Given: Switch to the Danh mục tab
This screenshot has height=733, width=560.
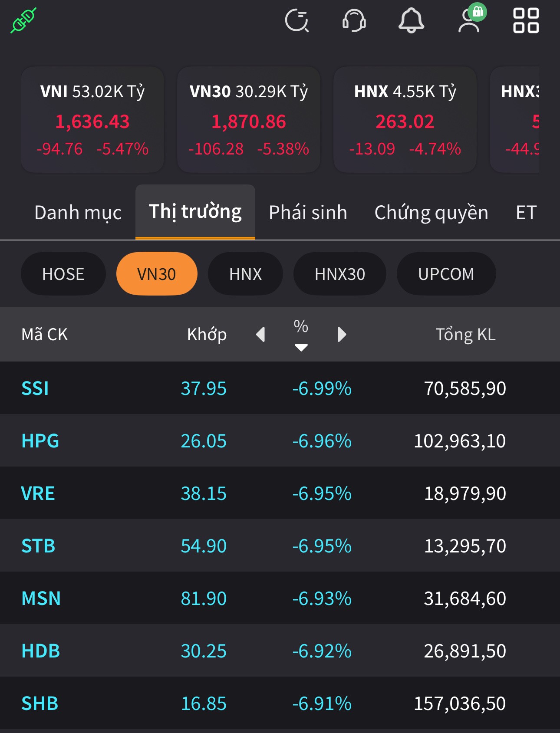Looking at the screenshot, I should pos(78,213).
